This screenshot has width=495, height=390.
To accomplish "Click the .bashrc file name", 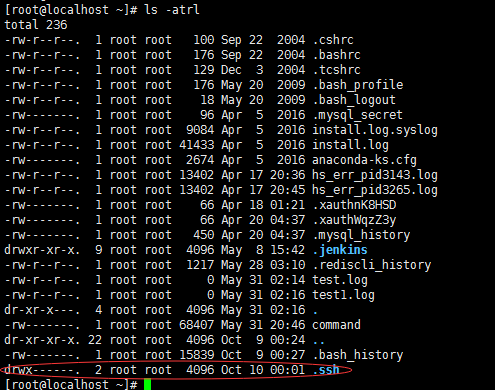I will pos(337,55).
